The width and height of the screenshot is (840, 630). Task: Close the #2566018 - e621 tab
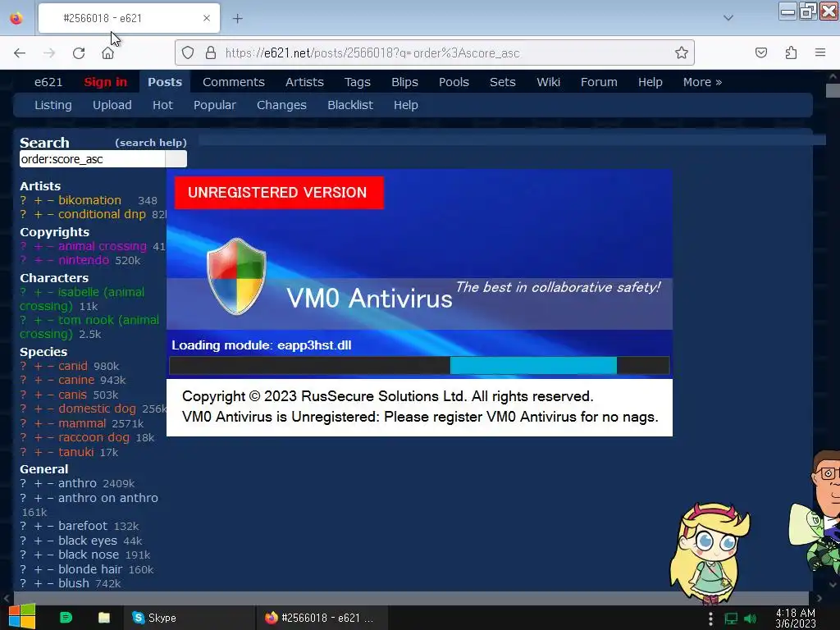[206, 18]
